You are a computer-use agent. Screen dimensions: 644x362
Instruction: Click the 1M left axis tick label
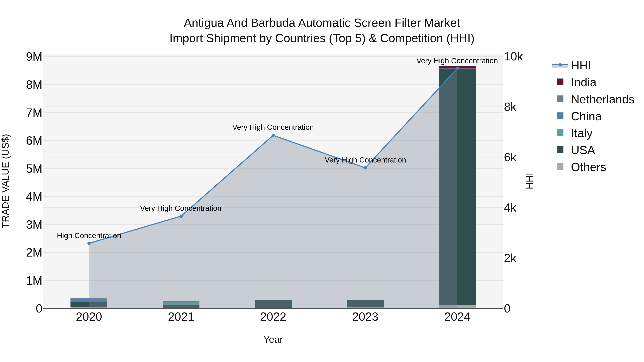click(34, 280)
